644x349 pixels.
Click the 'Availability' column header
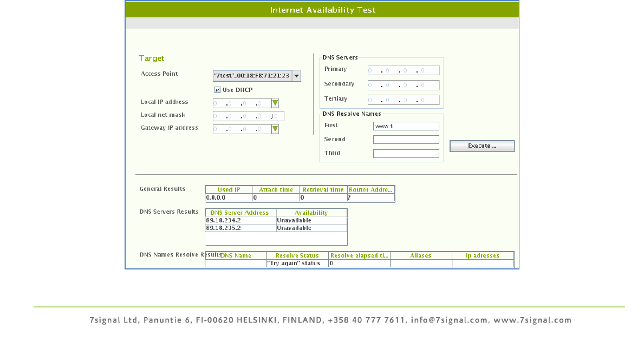pos(312,213)
